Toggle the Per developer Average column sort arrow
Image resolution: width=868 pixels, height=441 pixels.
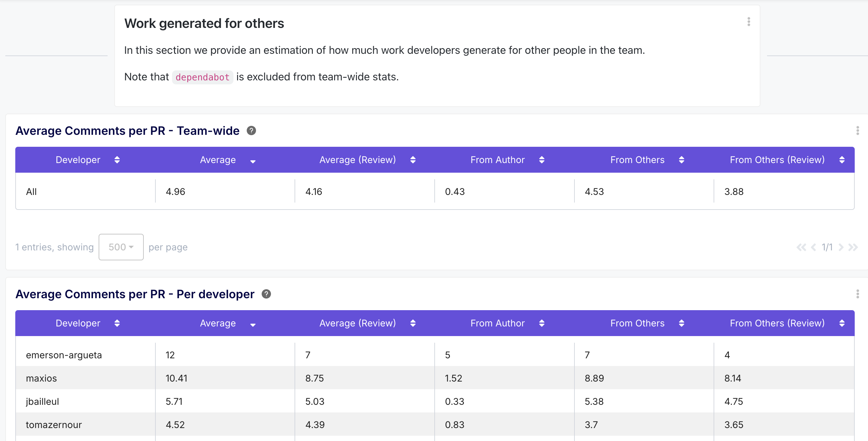[x=253, y=325]
